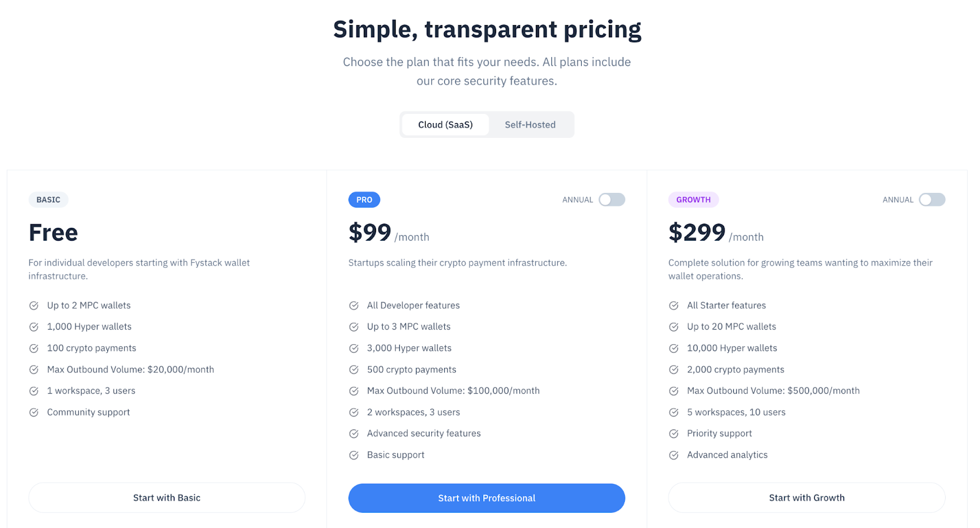
Task: Click Start with Professional
Action: 486,498
